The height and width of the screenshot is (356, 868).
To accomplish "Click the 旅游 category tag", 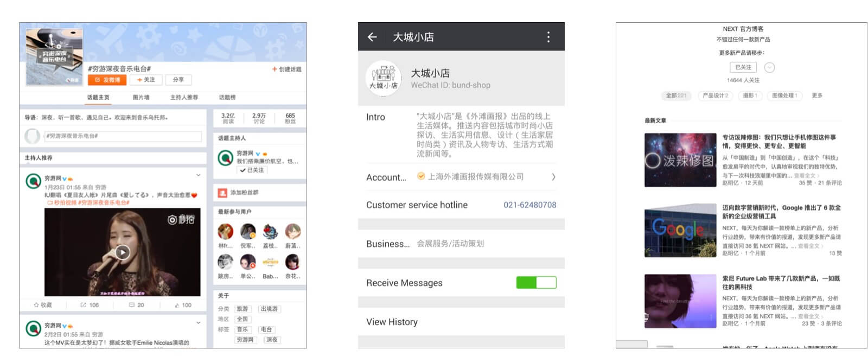I will coord(242,309).
